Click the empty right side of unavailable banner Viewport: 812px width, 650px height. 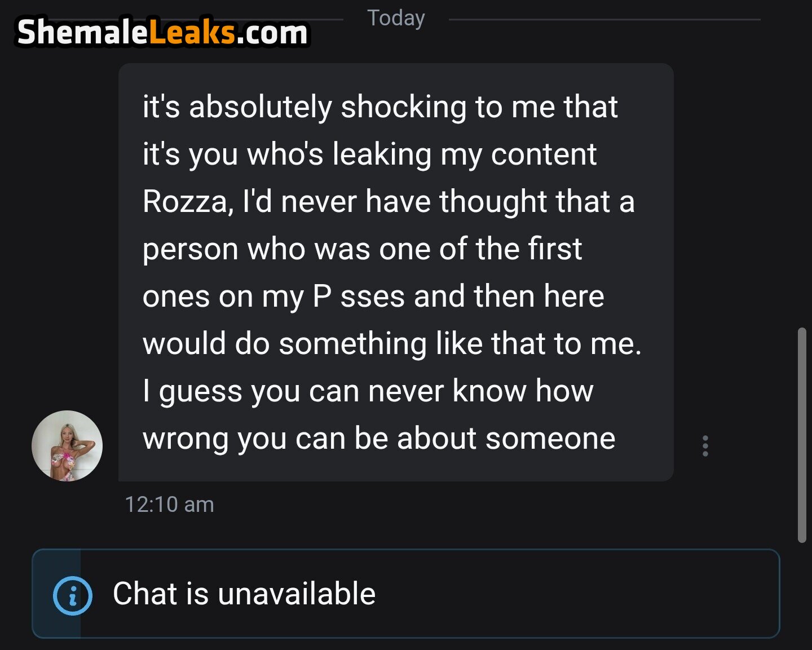point(592,594)
